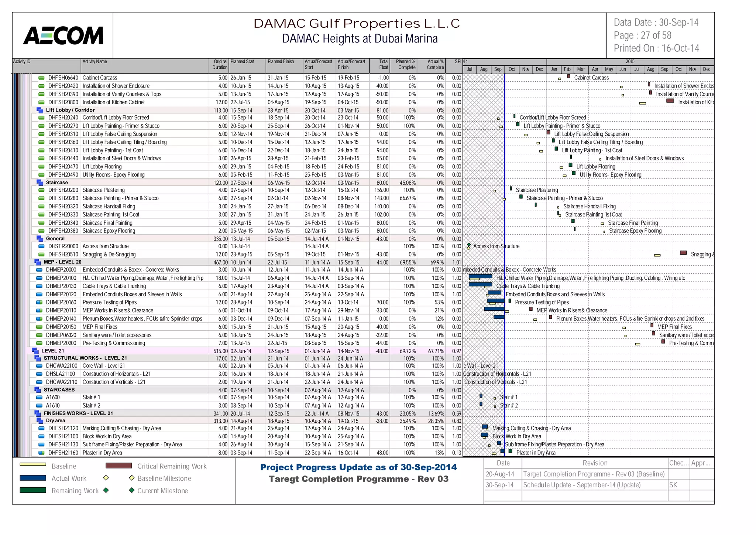This screenshot has height=535, width=756.
Task: Click the activity icon beside DHCWA22100
Action: tap(39, 366)
